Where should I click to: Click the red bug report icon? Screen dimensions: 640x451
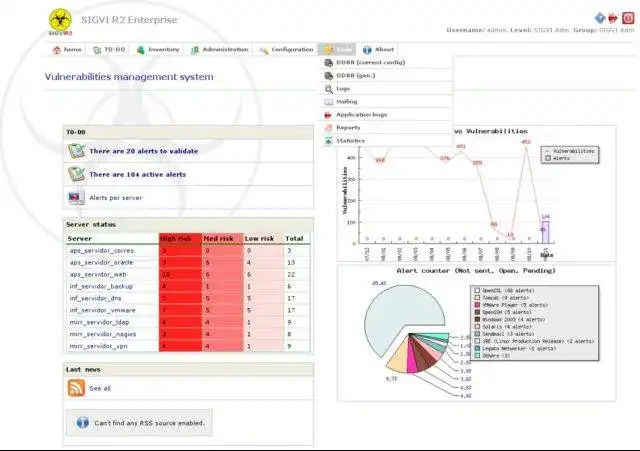(x=613, y=18)
